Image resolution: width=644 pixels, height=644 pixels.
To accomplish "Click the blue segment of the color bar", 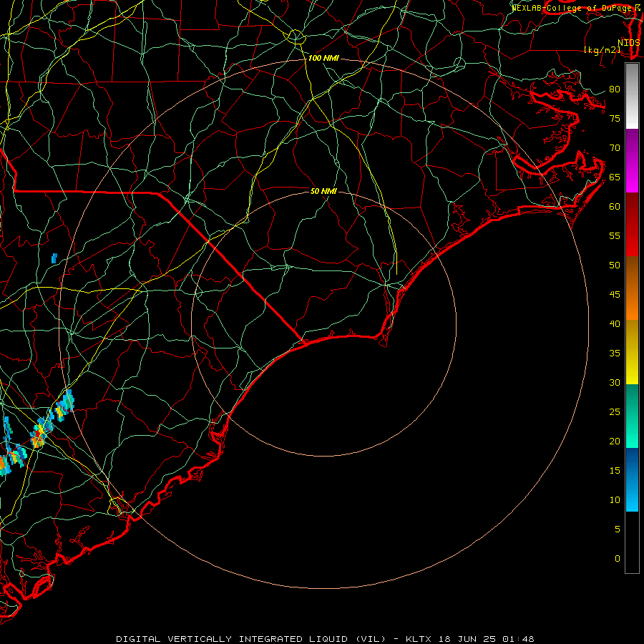I will click(632, 479).
